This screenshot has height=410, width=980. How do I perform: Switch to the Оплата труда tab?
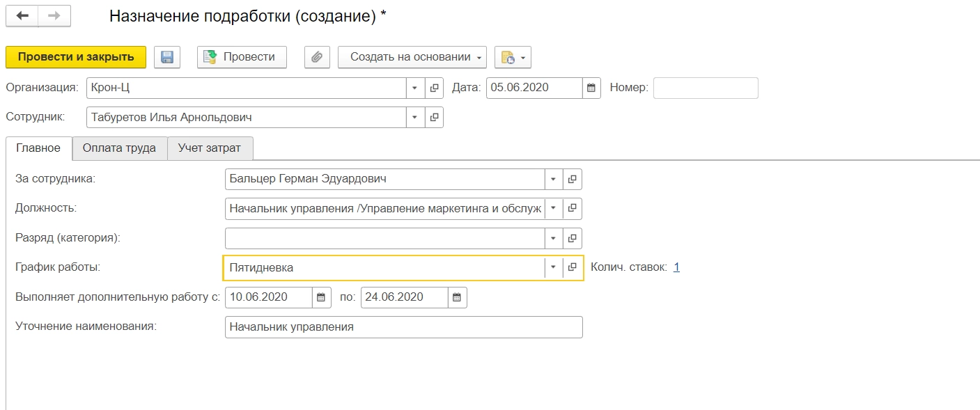(x=119, y=148)
